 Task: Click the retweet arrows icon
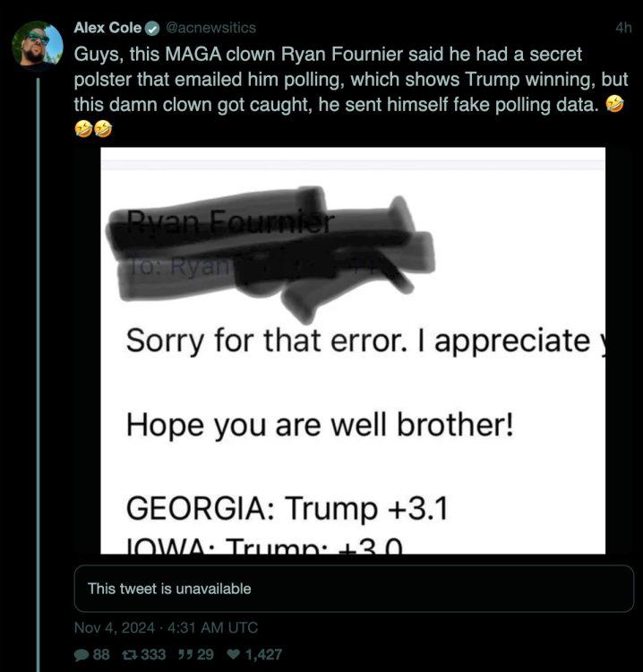coord(131,655)
